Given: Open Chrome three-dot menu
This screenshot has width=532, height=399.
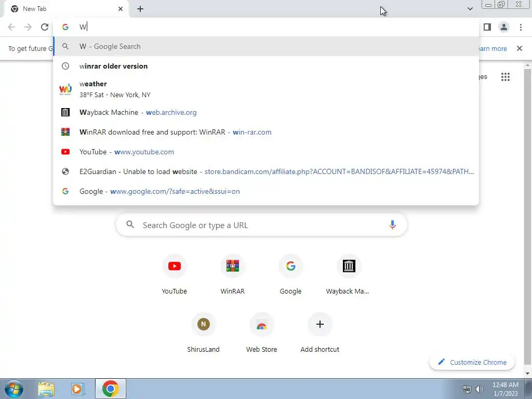Looking at the screenshot, I should 521,27.
